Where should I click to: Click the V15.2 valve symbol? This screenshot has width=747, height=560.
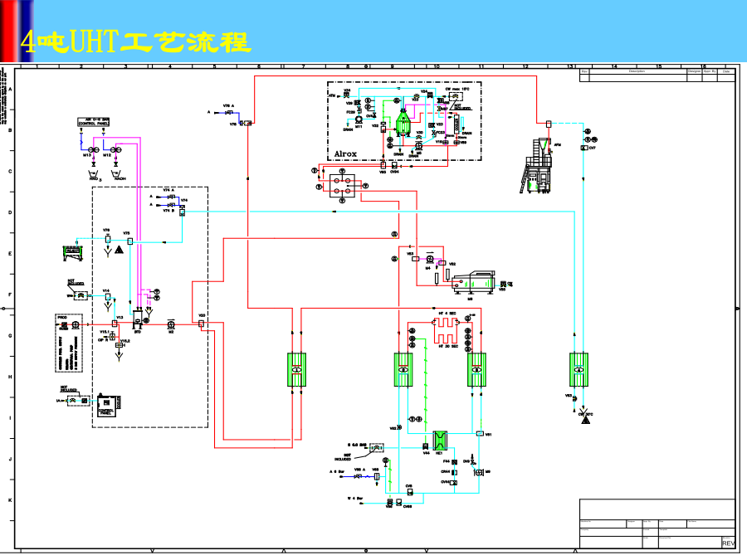pyautogui.click(x=119, y=345)
